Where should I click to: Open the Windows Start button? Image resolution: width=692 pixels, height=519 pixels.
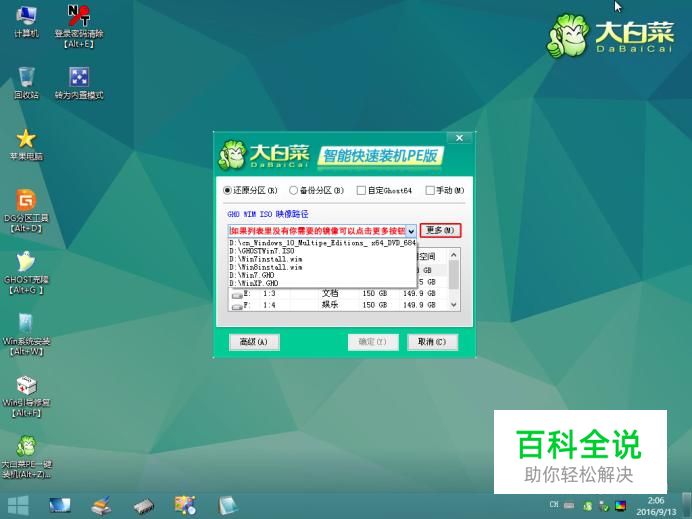pos(18,506)
